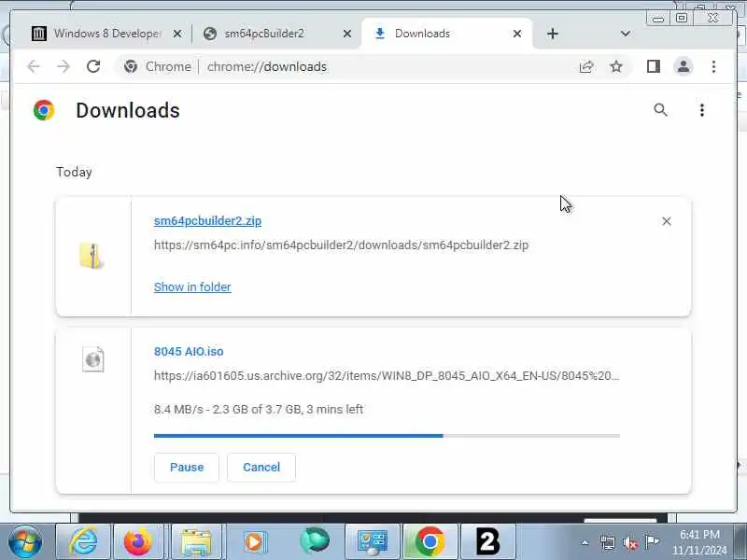Open the Action Center flag icon
The height and width of the screenshot is (560, 747).
[x=652, y=541]
